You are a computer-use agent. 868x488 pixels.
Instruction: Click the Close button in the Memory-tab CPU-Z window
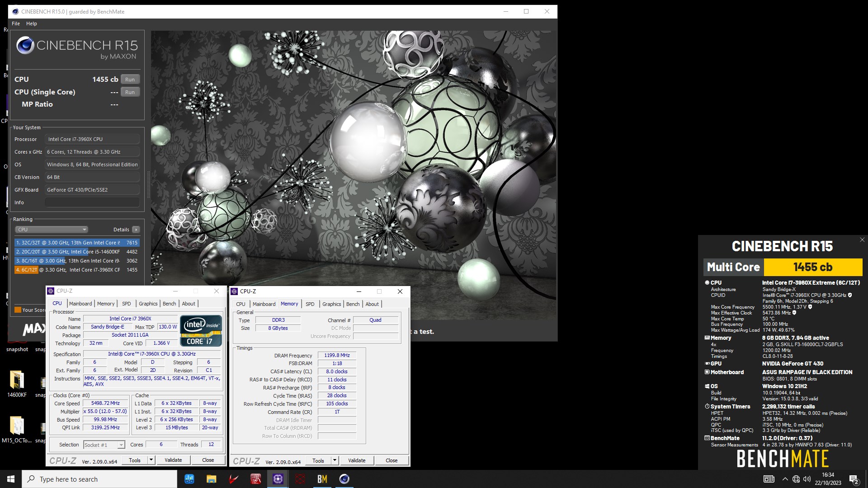[392, 460]
